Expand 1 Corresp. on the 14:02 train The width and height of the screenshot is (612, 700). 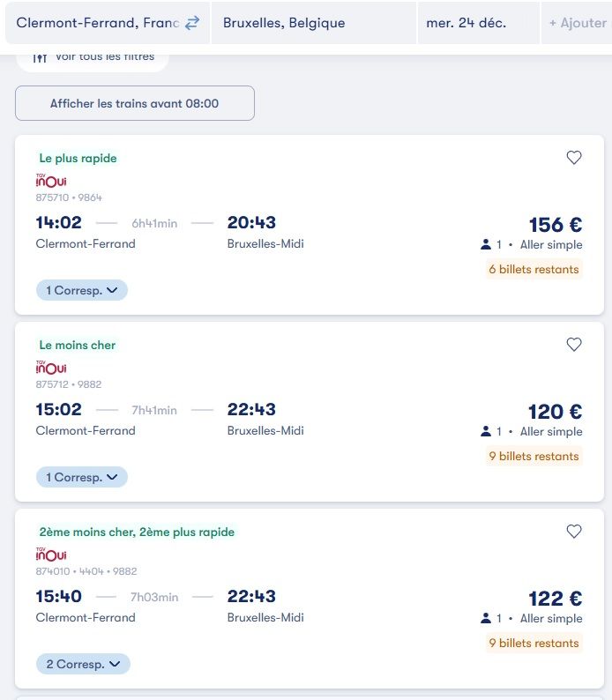point(82,290)
